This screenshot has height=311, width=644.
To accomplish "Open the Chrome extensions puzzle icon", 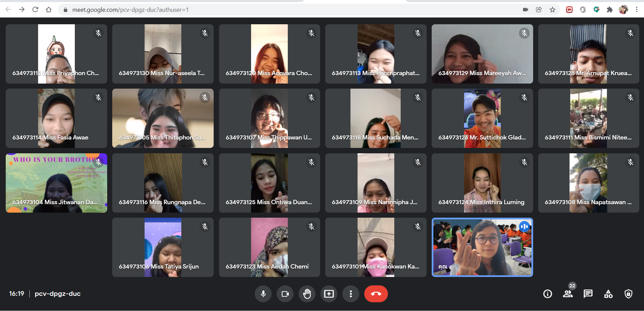I will [610, 10].
